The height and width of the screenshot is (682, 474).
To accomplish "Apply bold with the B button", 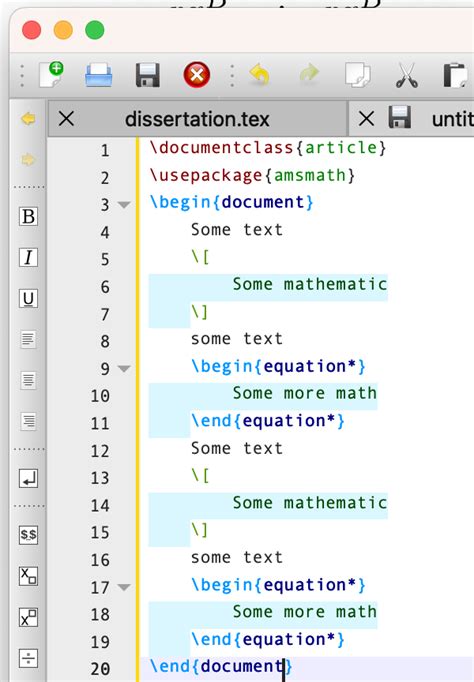I will 28,216.
